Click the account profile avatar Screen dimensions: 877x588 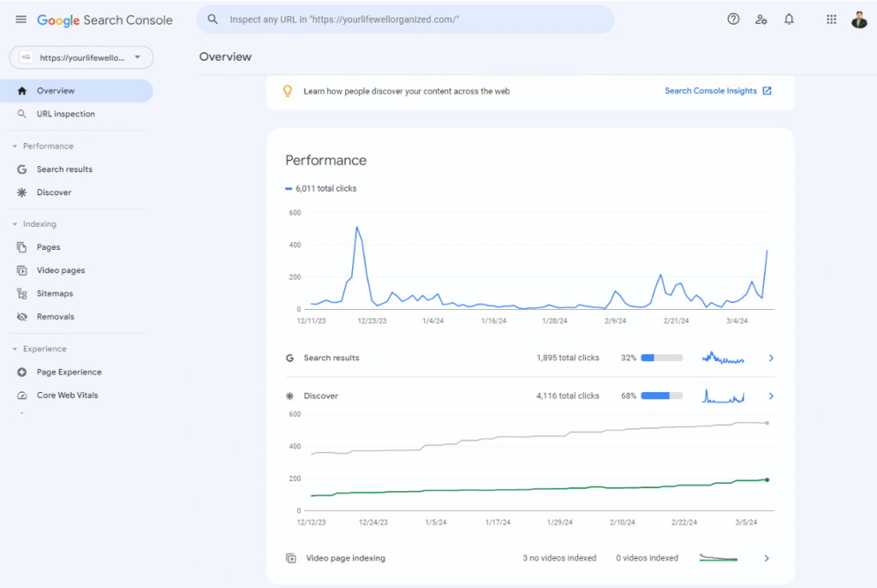point(859,20)
